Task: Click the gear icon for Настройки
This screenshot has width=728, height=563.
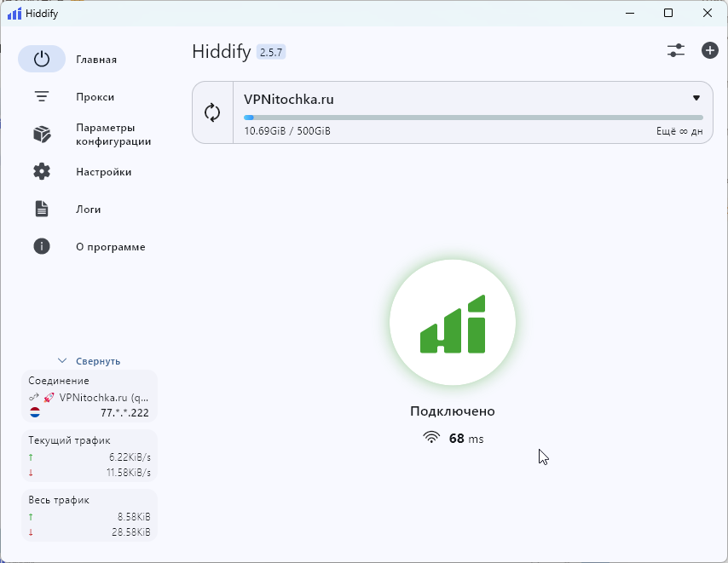Action: tap(42, 172)
